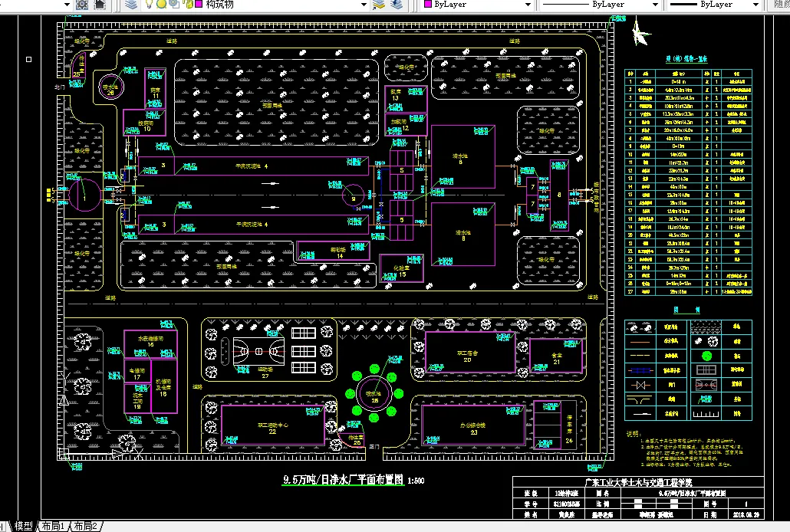790x532 pixels.
Task: Select the scale text 1:500
Action: (x=416, y=481)
